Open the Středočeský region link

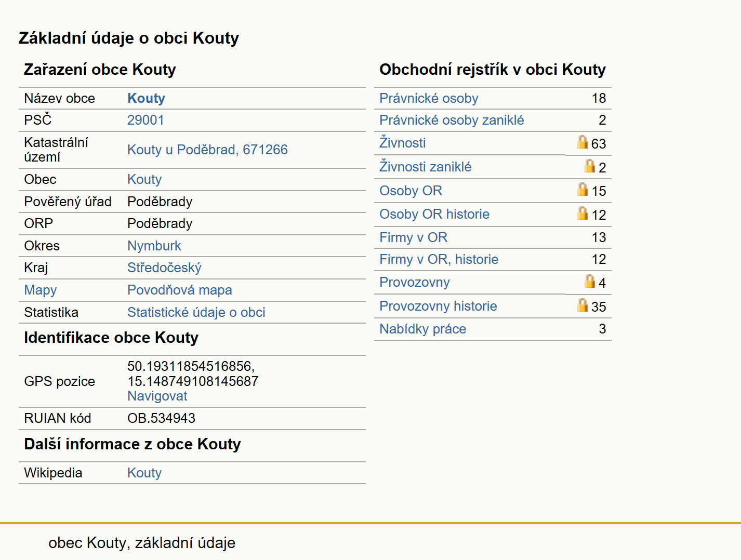tap(164, 268)
